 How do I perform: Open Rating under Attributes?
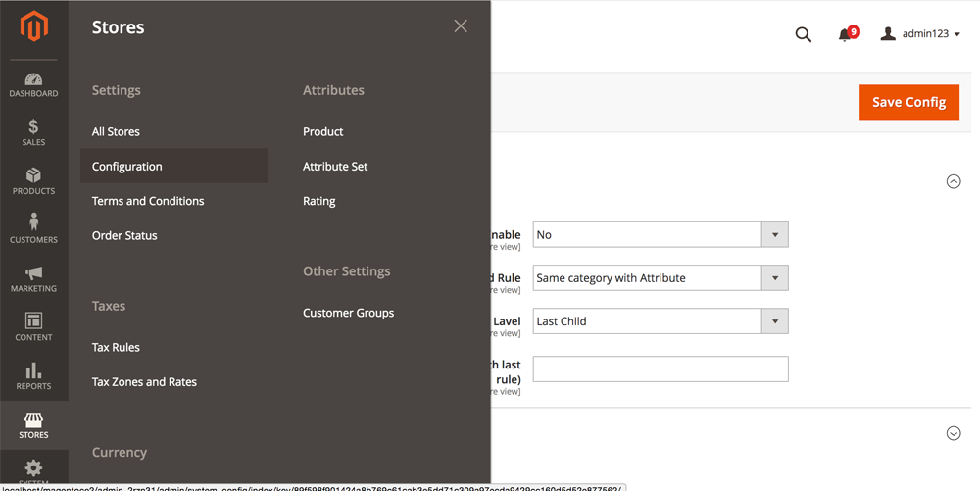coord(318,201)
